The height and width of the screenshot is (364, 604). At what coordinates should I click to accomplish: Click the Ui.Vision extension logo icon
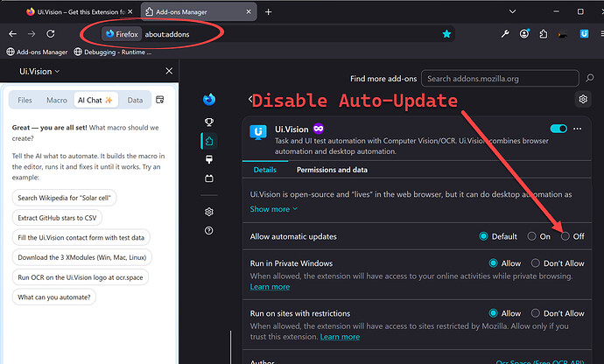pyautogui.click(x=258, y=132)
